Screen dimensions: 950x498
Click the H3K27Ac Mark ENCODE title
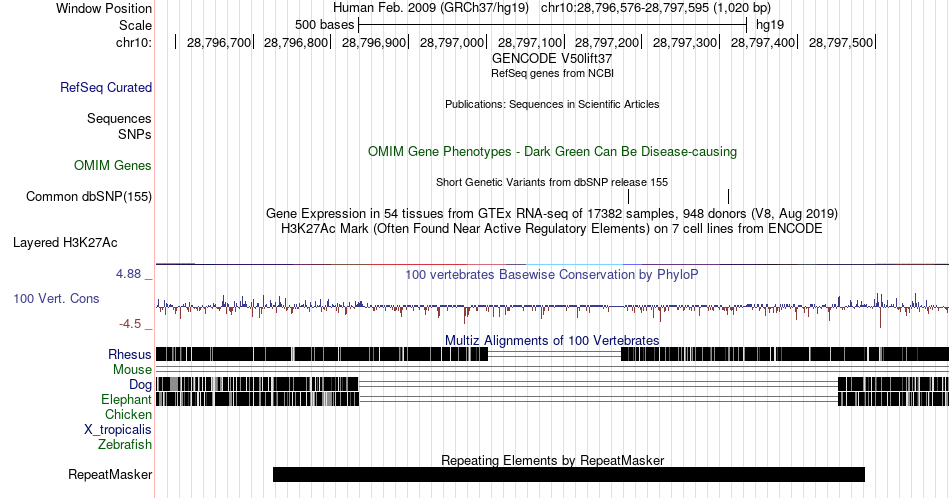pos(552,228)
